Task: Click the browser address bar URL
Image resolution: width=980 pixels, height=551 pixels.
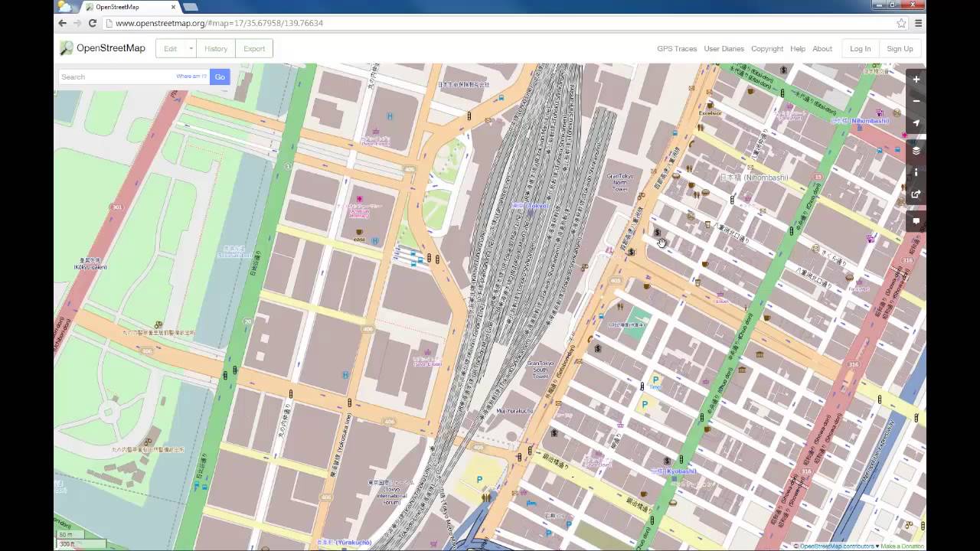Action: pyautogui.click(x=220, y=23)
